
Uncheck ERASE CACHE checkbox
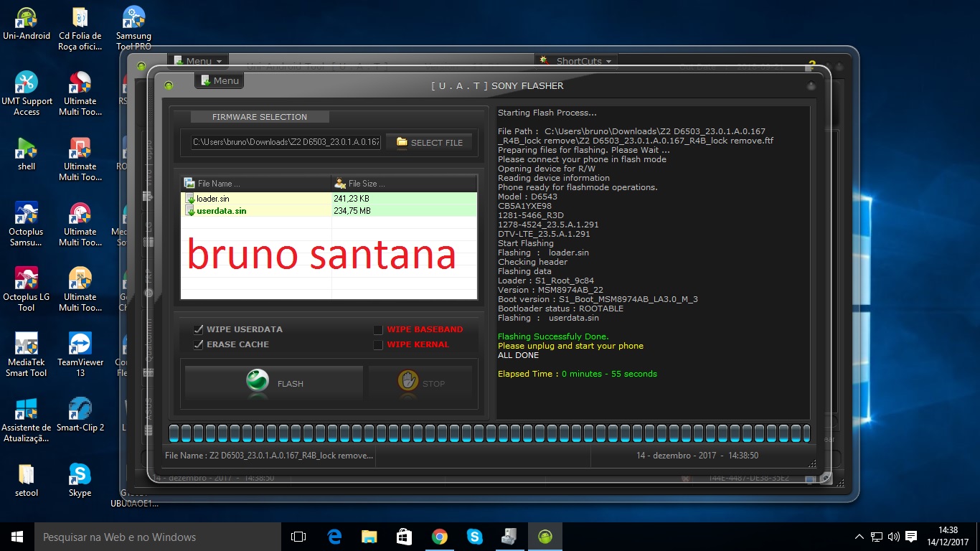(x=199, y=344)
